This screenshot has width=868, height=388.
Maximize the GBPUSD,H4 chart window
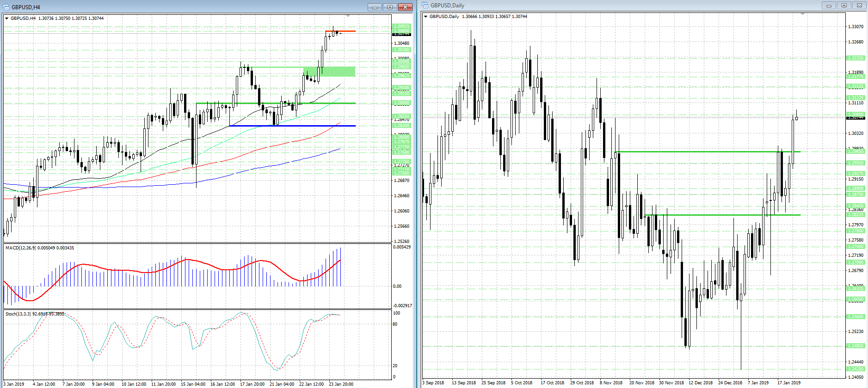click(x=390, y=7)
